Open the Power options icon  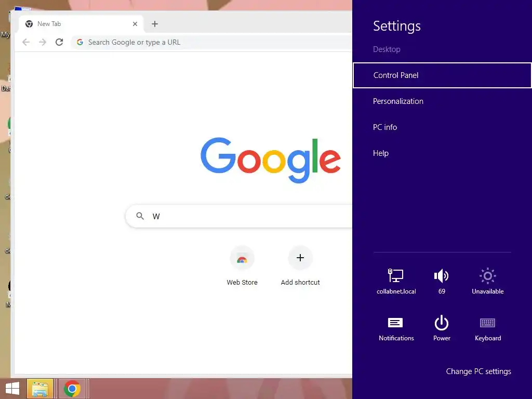click(442, 323)
